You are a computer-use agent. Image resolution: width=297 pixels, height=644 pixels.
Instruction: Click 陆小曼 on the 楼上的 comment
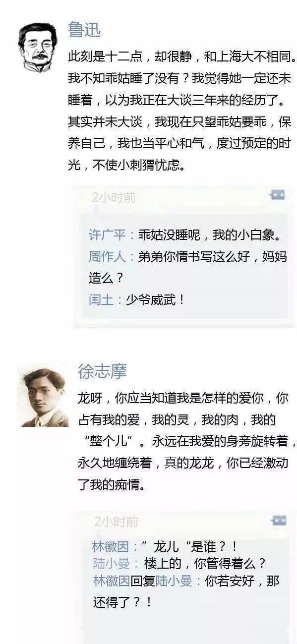click(111, 564)
